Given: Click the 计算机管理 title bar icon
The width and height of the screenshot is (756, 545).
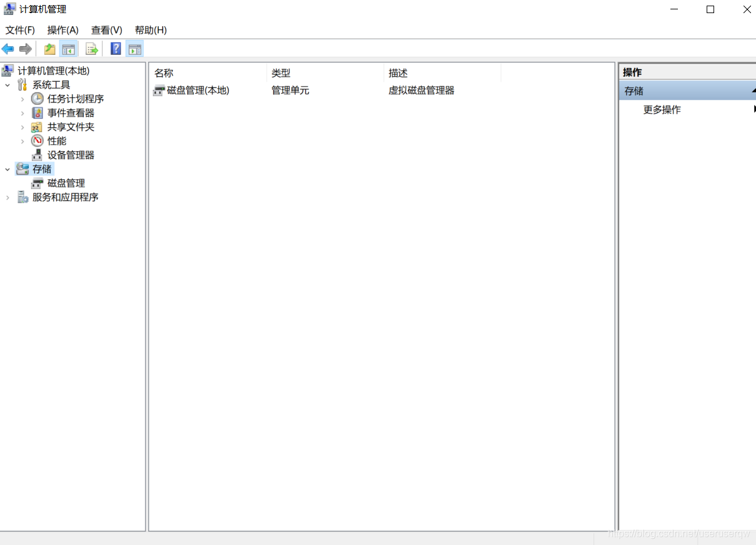Looking at the screenshot, I should [x=10, y=9].
